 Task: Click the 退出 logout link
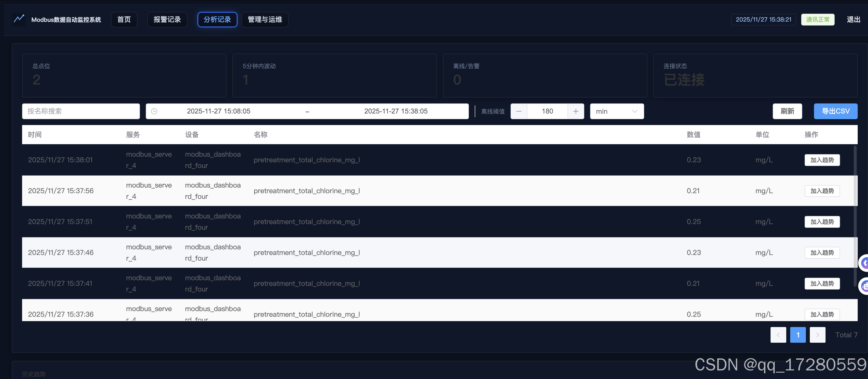853,20
